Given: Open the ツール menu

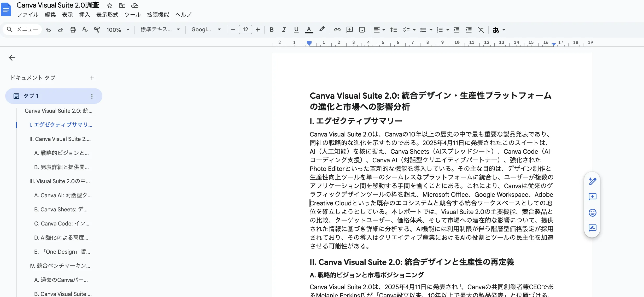Looking at the screenshot, I should 133,15.
